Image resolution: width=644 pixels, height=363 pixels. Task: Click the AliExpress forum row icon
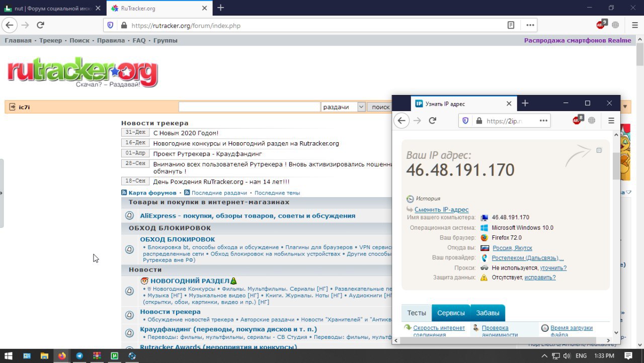[x=129, y=216]
